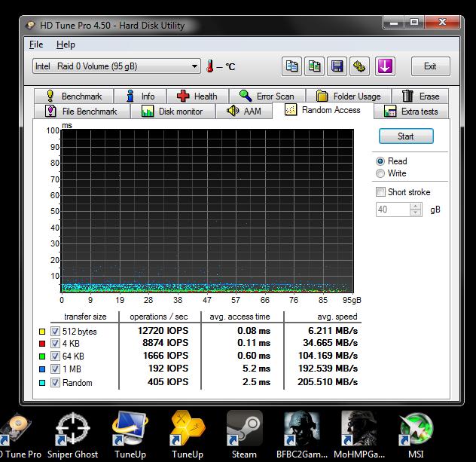Click the yellow 512 bytes color swatch

tap(42, 332)
